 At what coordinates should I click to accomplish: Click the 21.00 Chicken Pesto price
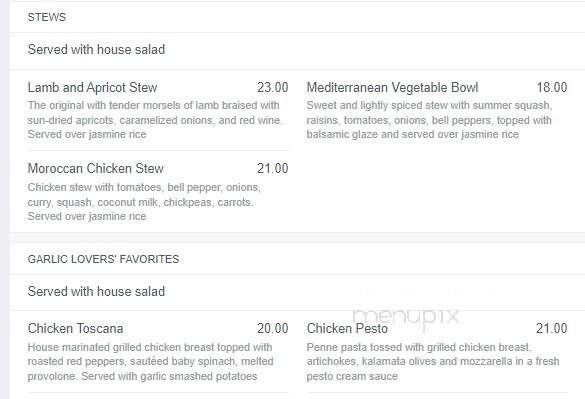tap(552, 329)
